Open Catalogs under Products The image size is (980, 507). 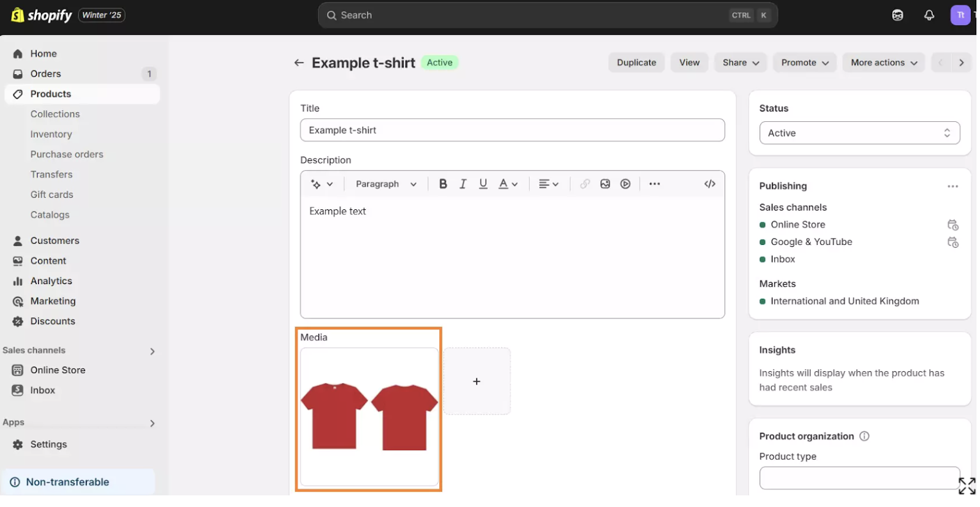[x=50, y=215]
